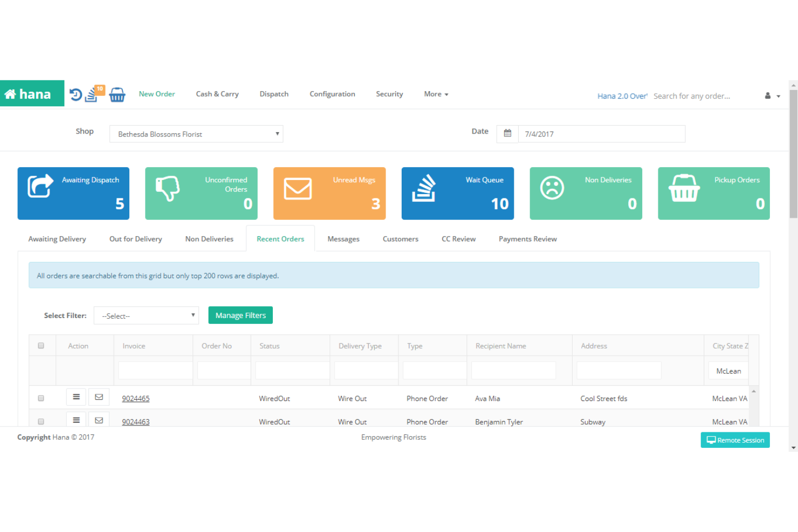The height and width of the screenshot is (532, 798).
Task: Open action menu for invoice 9024463
Action: coord(77,420)
